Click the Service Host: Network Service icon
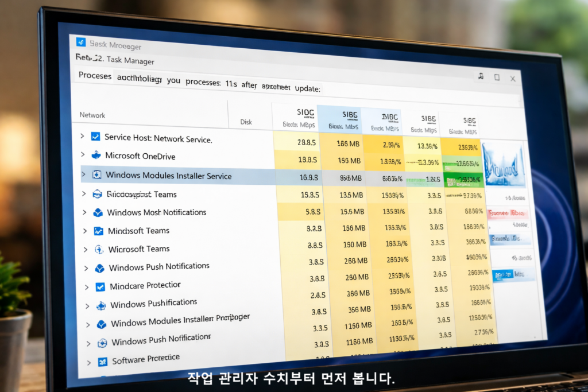This screenshot has width=588, height=392. pos(96,137)
